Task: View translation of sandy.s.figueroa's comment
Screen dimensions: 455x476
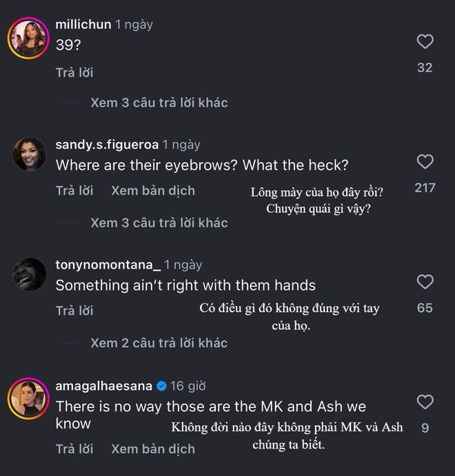Action: 153,191
